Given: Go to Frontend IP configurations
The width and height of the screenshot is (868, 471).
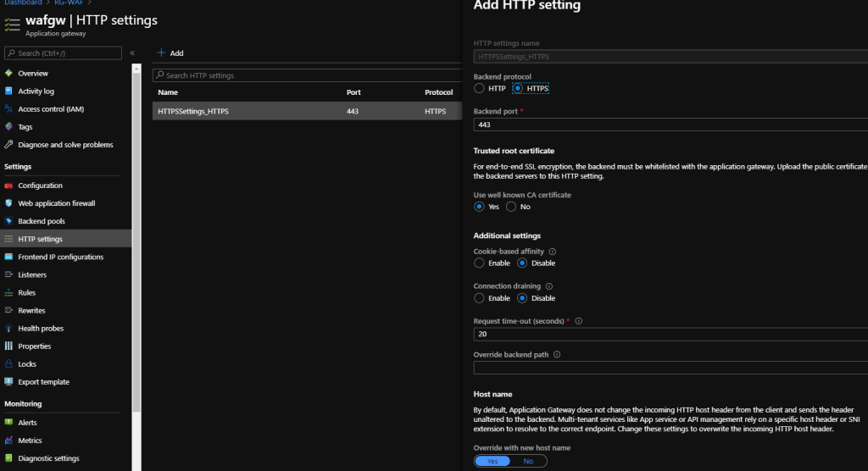Looking at the screenshot, I should [60, 257].
